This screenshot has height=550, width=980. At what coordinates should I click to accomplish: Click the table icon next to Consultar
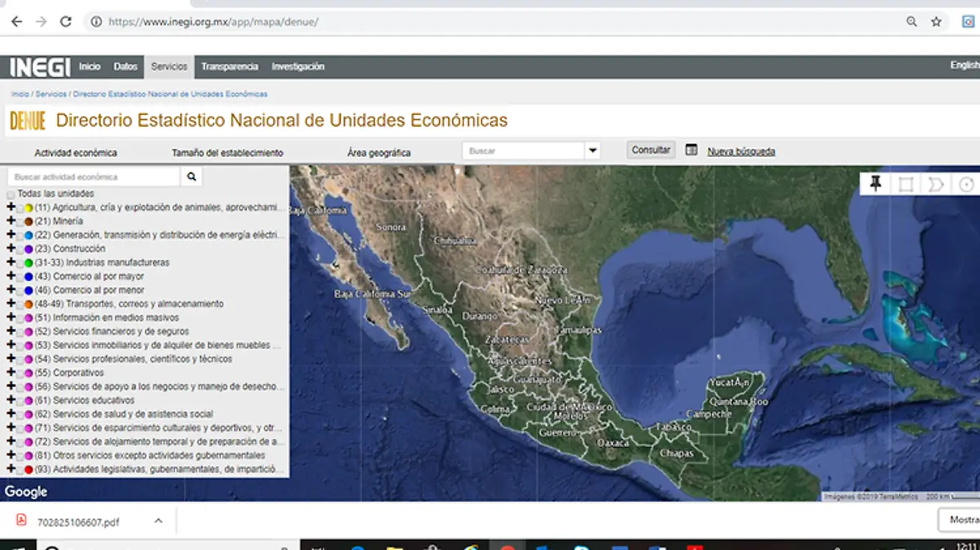(692, 150)
